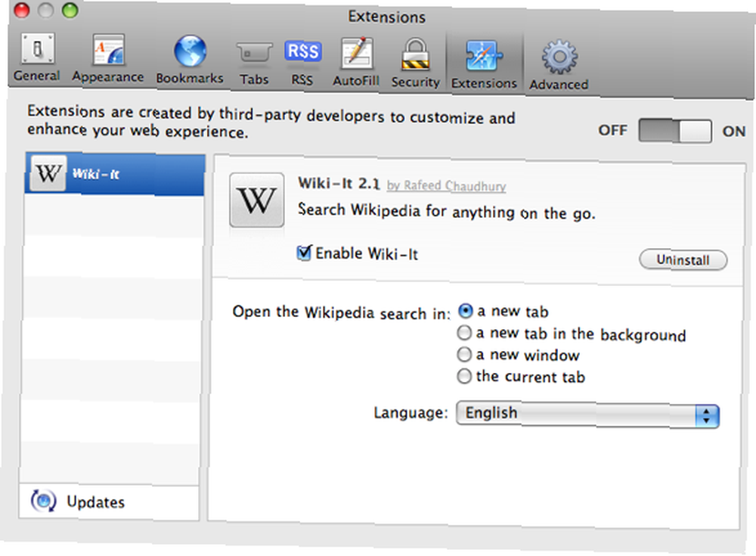Click the large Wiki-It logo in details
The image size is (756, 556).
pyautogui.click(x=256, y=200)
